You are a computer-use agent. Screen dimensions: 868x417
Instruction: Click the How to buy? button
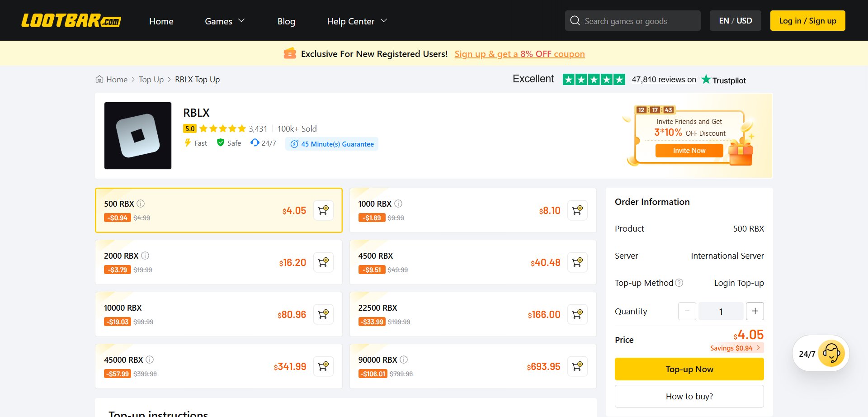point(689,396)
